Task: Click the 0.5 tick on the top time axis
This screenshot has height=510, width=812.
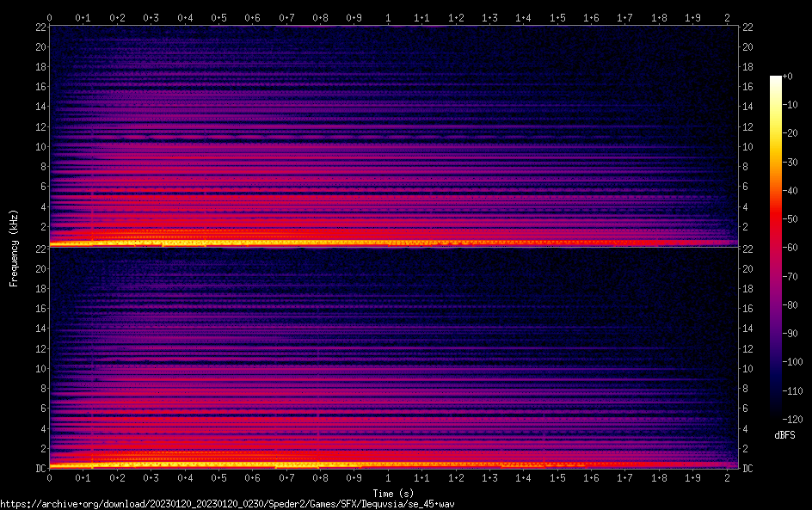Action: pyautogui.click(x=218, y=17)
